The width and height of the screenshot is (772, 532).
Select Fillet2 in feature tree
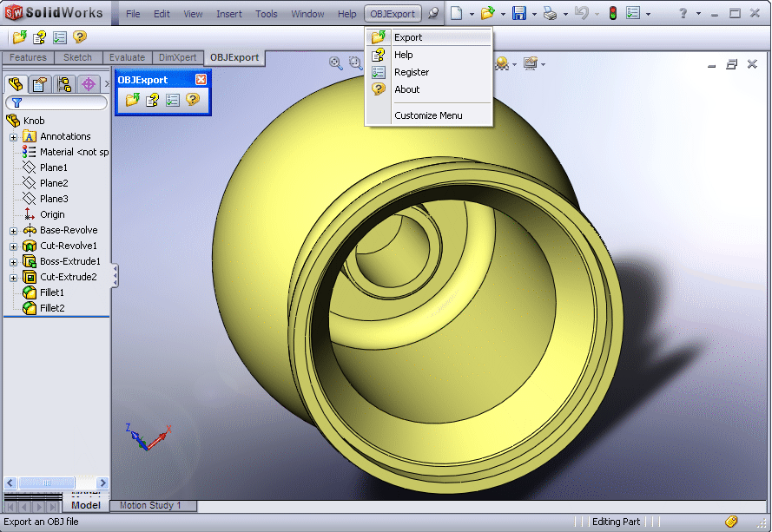(x=52, y=308)
